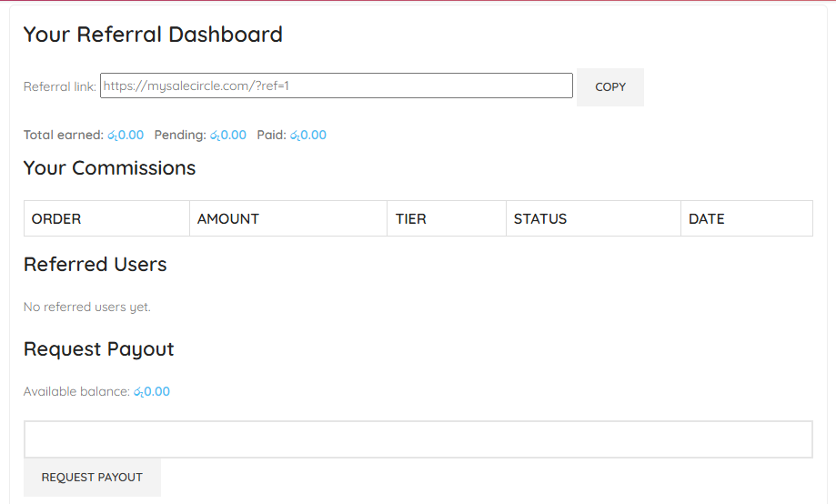Click the Your Referral Dashboard heading
The width and height of the screenshot is (836, 504).
click(x=153, y=35)
